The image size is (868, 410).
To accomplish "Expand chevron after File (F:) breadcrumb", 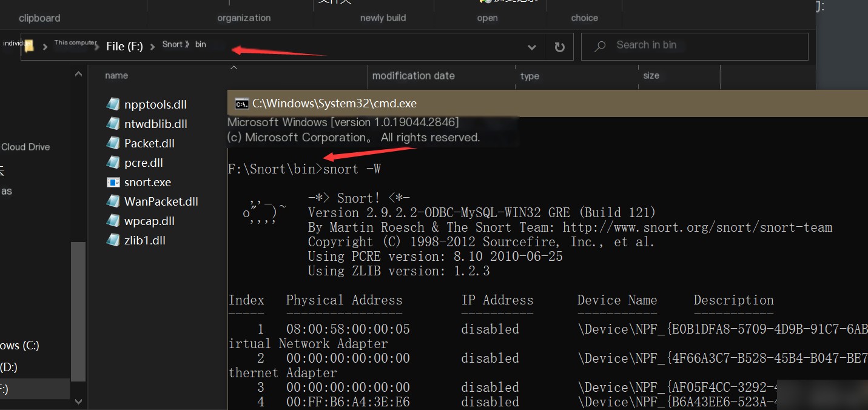I will (x=152, y=47).
